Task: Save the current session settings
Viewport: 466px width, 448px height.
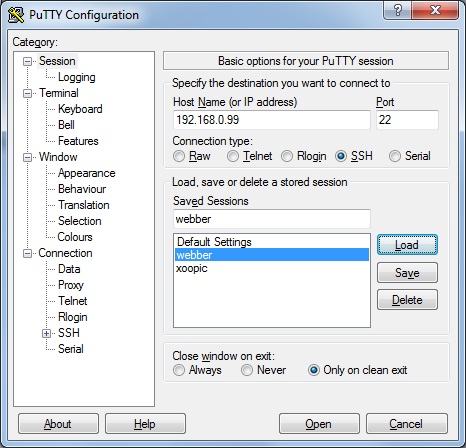Action: click(407, 273)
